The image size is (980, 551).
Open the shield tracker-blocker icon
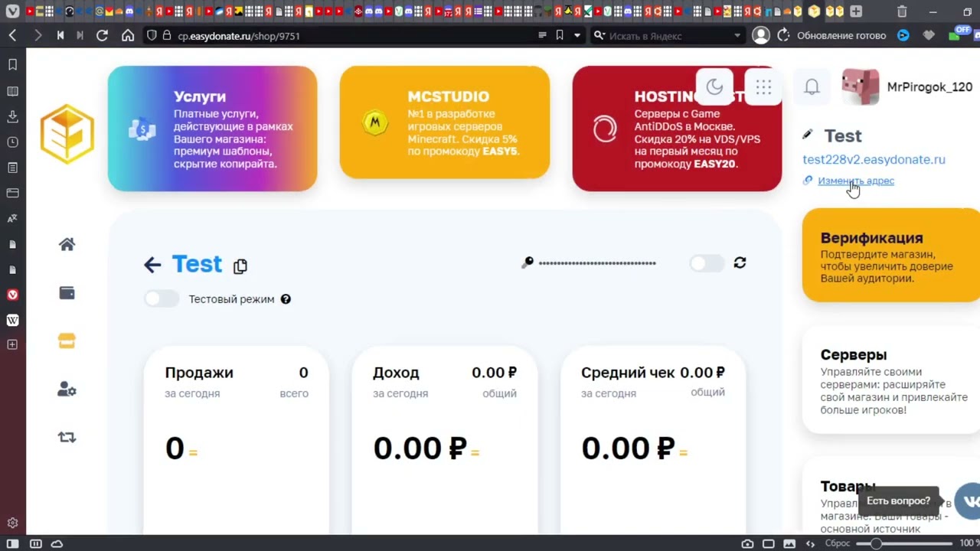[152, 35]
